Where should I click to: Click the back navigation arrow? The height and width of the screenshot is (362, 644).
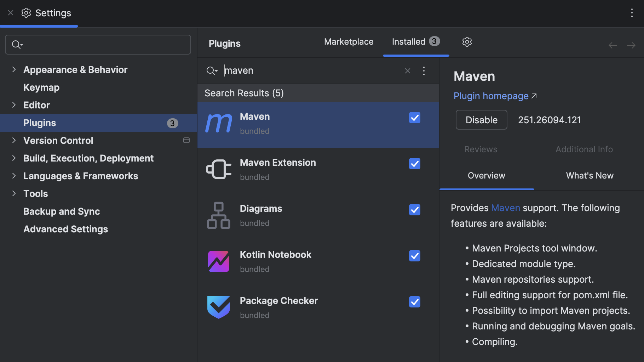coord(613,45)
